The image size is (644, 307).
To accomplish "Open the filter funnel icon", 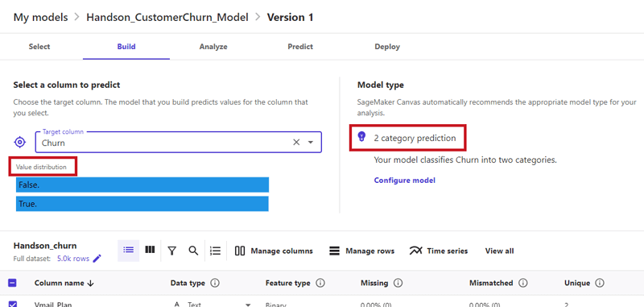I will [172, 251].
